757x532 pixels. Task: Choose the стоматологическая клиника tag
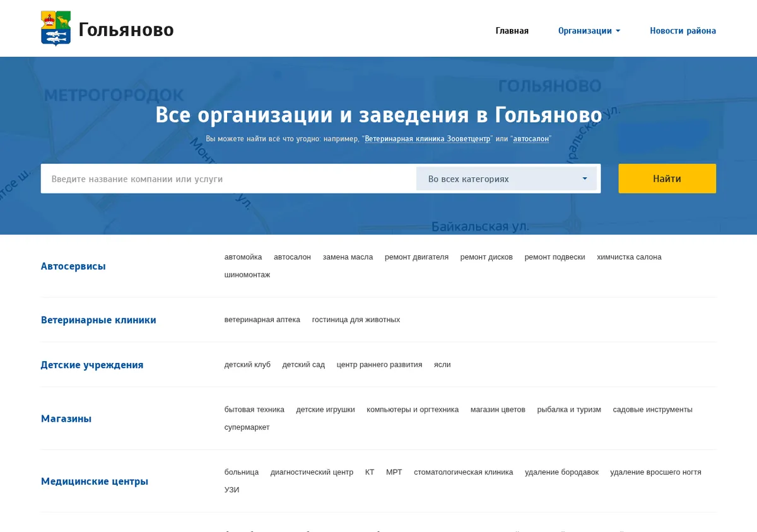click(464, 472)
